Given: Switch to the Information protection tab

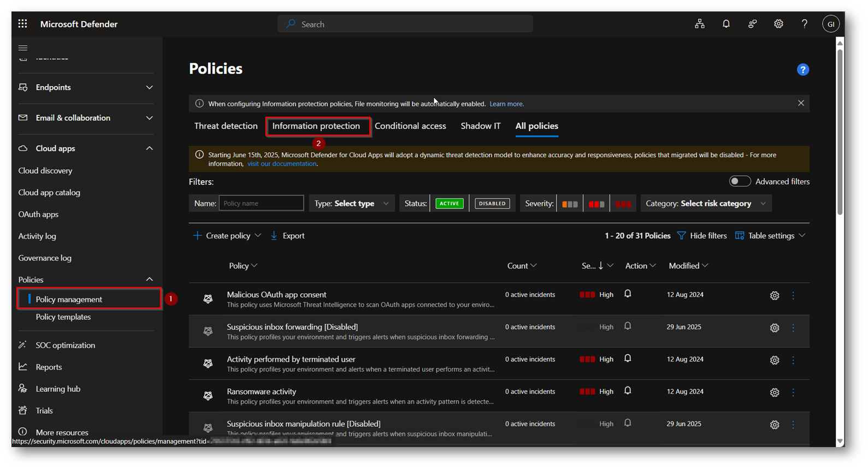Looking at the screenshot, I should [316, 126].
